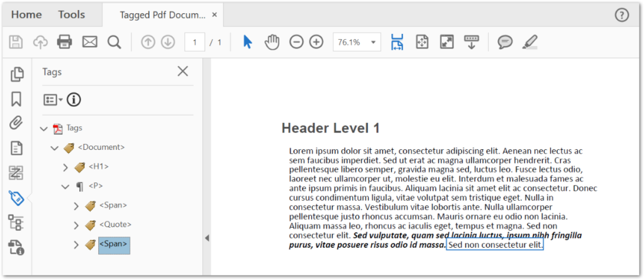Viewport: 644px width, 280px height.
Task: Toggle the selection arrow tool
Action: (x=247, y=42)
